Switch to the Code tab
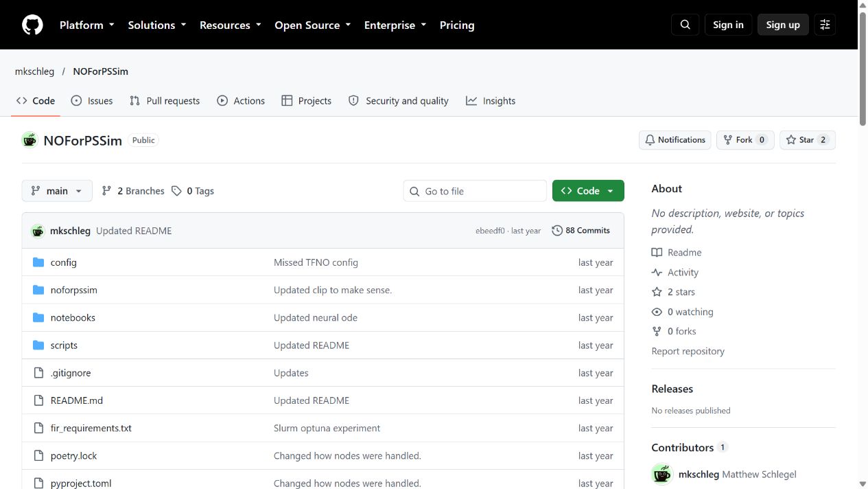The image size is (868, 489). pos(36,100)
